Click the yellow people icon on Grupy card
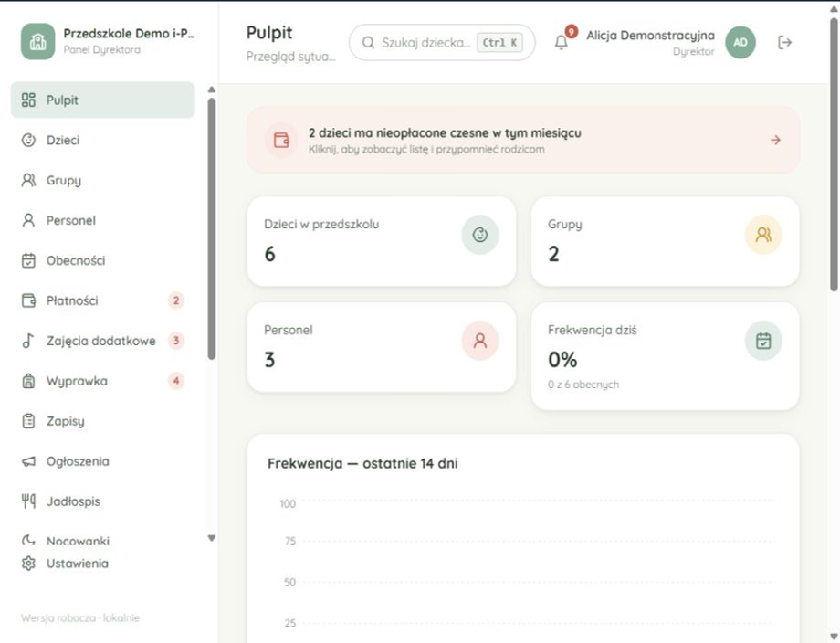The height and width of the screenshot is (643, 840). pyautogui.click(x=763, y=235)
